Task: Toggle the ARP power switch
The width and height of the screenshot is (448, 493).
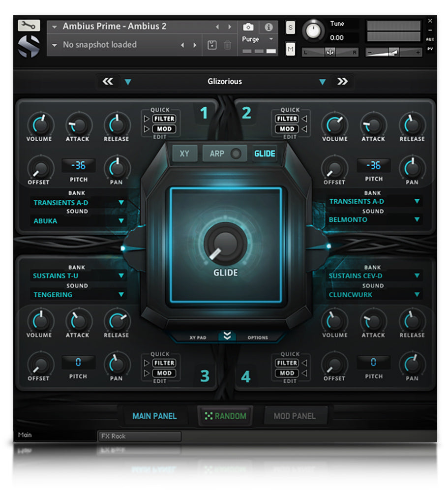Action: pos(236,154)
